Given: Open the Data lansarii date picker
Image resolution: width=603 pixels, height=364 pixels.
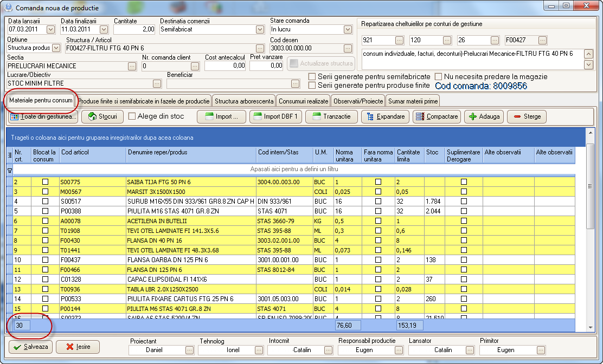Looking at the screenshot, I should 51,29.
